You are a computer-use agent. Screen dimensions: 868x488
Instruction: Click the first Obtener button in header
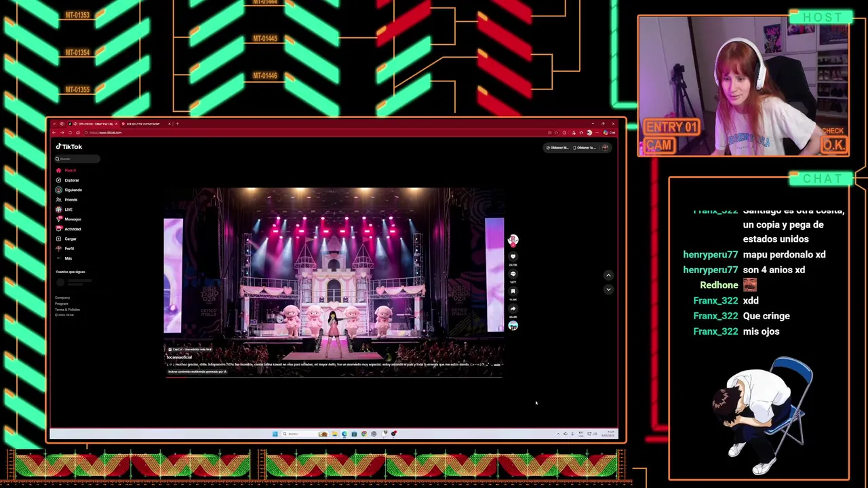tap(558, 148)
